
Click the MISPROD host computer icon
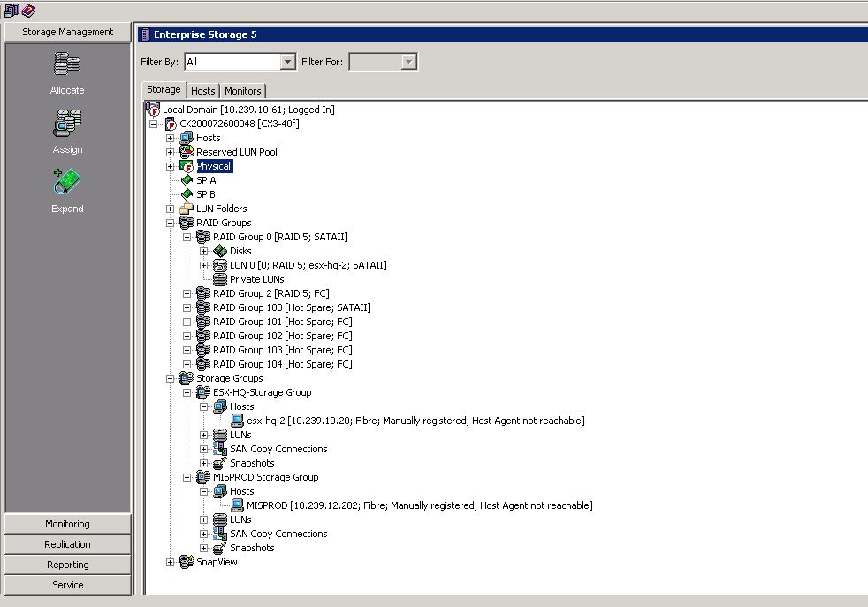pyautogui.click(x=237, y=505)
